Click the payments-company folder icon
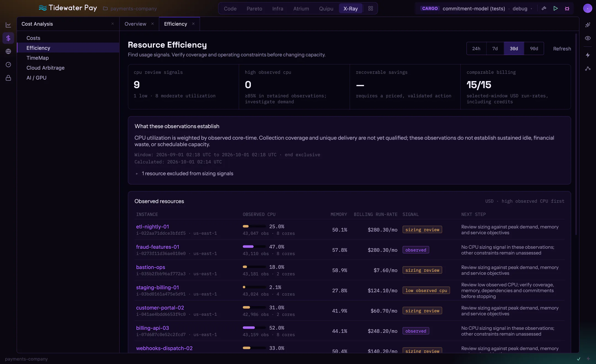This screenshot has height=364, width=596. point(105,9)
